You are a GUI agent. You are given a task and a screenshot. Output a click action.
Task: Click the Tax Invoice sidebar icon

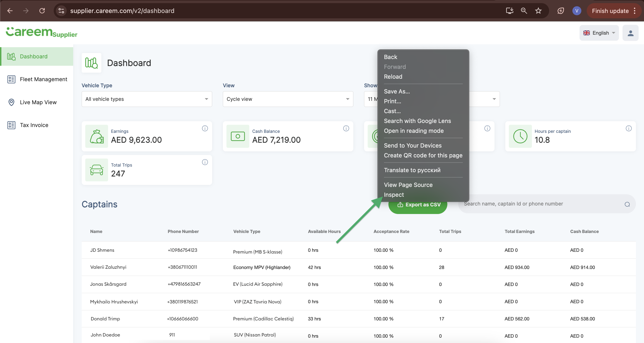pyautogui.click(x=11, y=125)
